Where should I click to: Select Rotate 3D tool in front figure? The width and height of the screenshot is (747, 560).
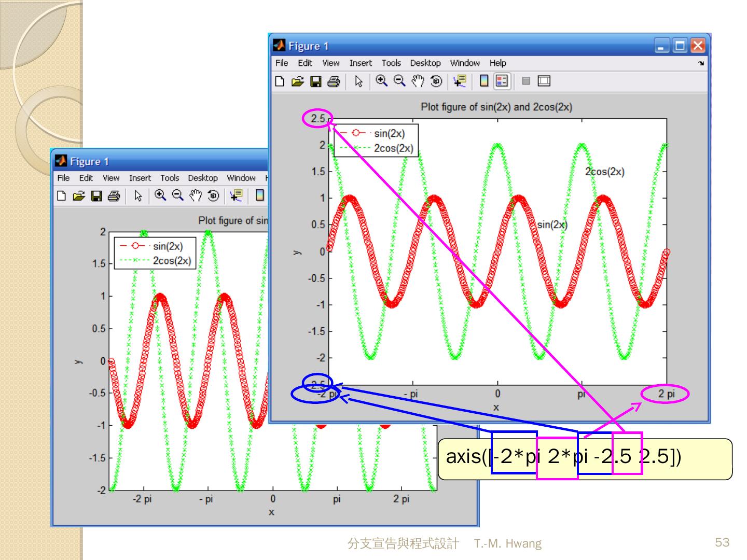click(436, 81)
